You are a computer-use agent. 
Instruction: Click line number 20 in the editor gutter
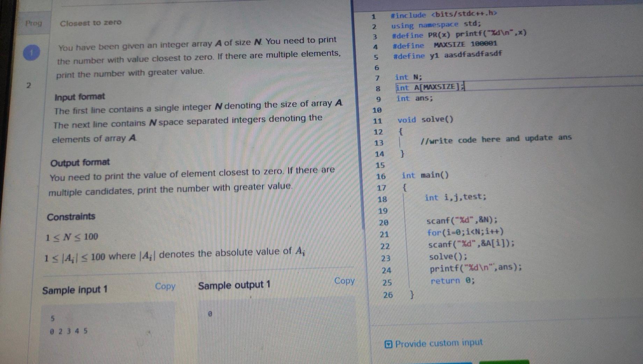[383, 221]
